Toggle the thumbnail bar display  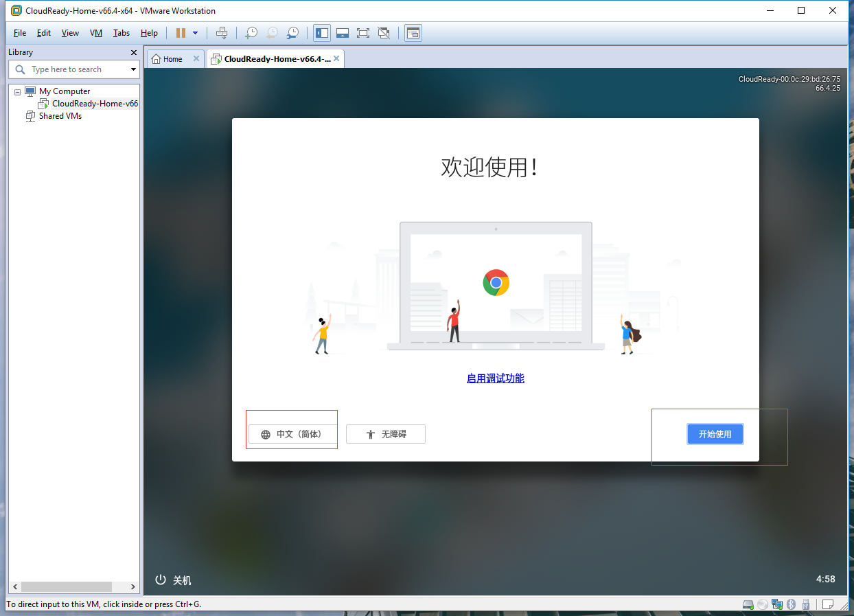point(342,32)
